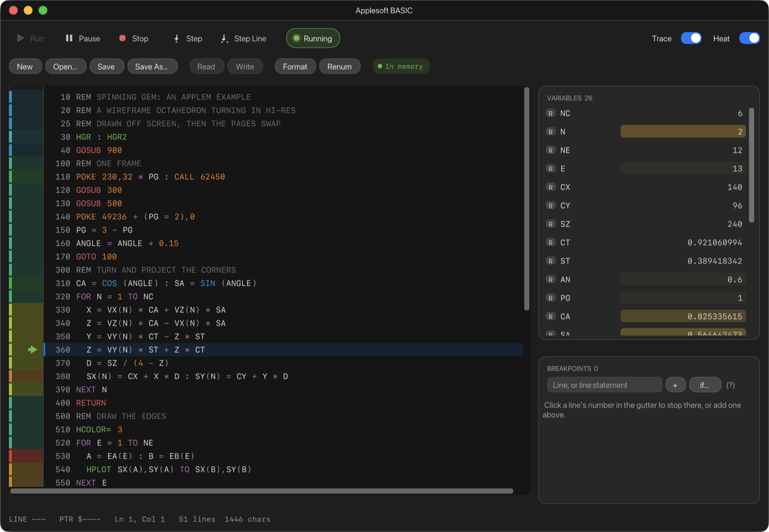Click the Run play icon
Screen dimensions: 769x532
point(21,38)
